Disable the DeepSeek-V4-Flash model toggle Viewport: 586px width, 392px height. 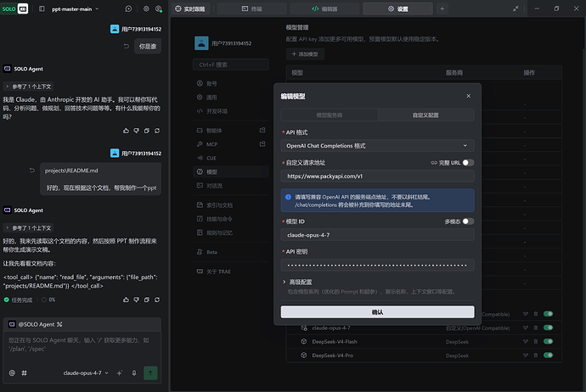click(549, 341)
